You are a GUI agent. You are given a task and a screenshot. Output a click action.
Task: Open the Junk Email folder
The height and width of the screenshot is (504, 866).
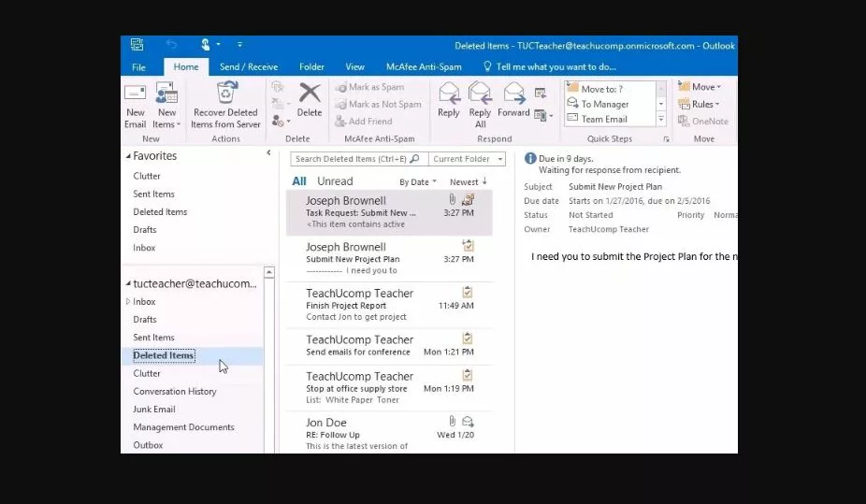[x=154, y=409]
